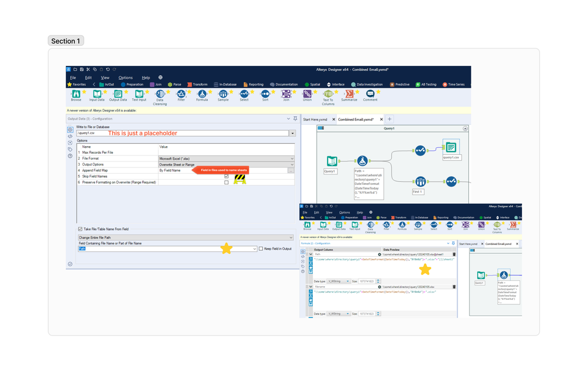Image resolution: width=588 pixels, height=384 pixels.
Task: Click the Query1 input node on the canvas
Action: pyautogui.click(x=332, y=161)
